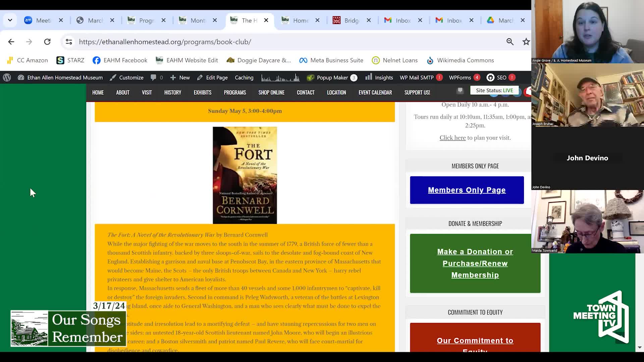Open the first Gmail Inbox tab

tap(397, 20)
